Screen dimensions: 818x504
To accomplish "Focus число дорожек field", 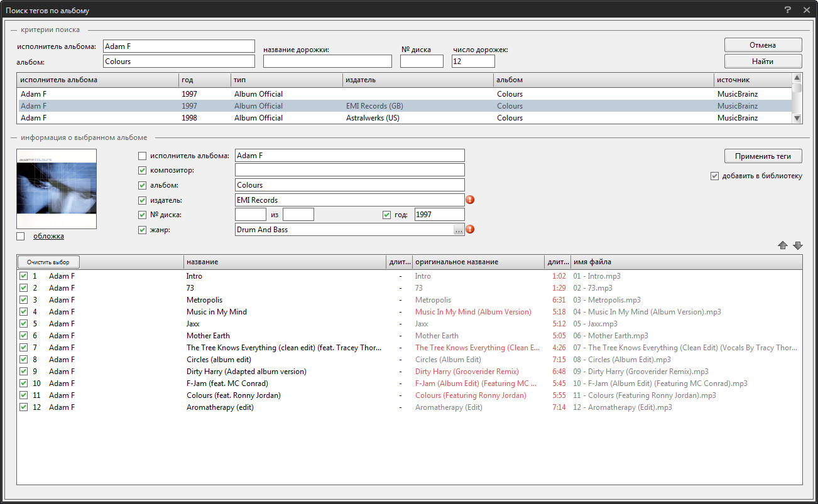I will [x=473, y=62].
